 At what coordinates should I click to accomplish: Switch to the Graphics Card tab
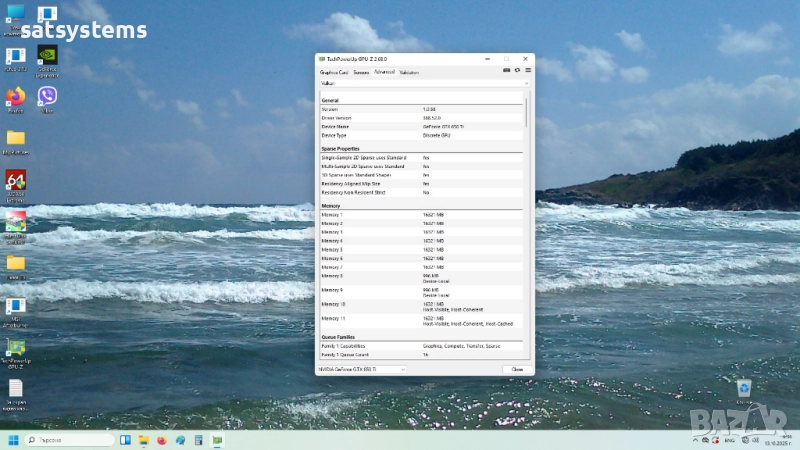coord(334,72)
